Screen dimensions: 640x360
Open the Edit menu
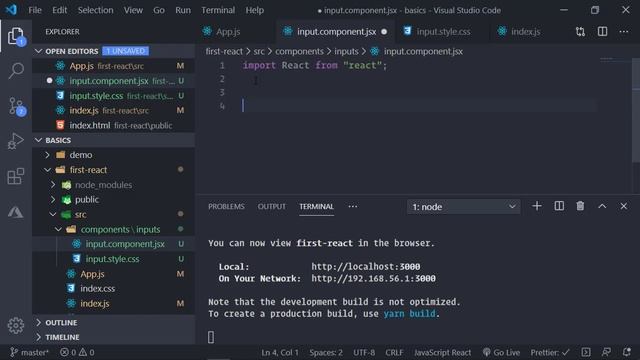[60, 10]
